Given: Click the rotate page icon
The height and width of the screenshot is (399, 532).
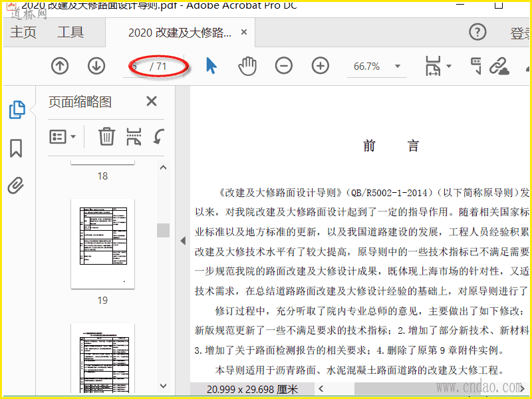Looking at the screenshot, I should 158,137.
